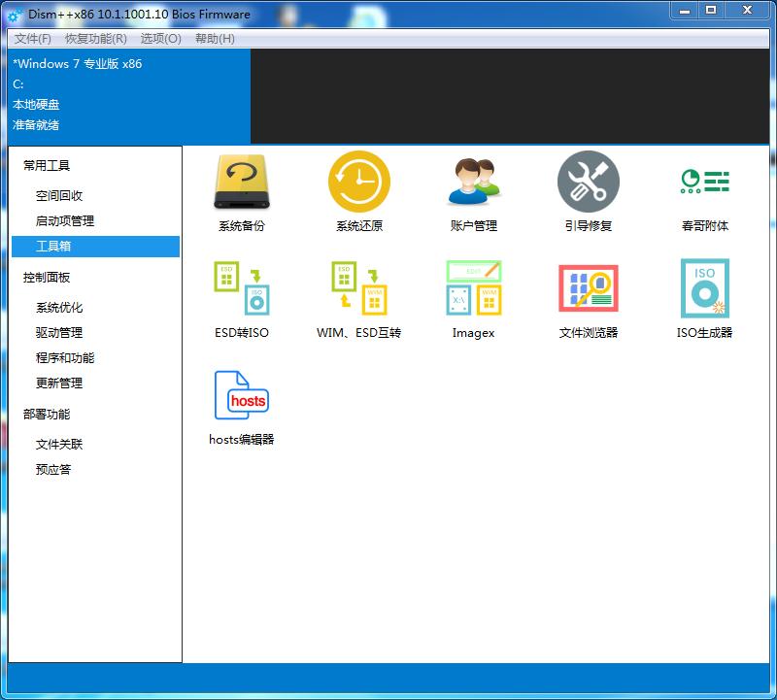Screen dimensions: 777x700
Task: Open the ESD转ISO converter
Action: [241, 296]
